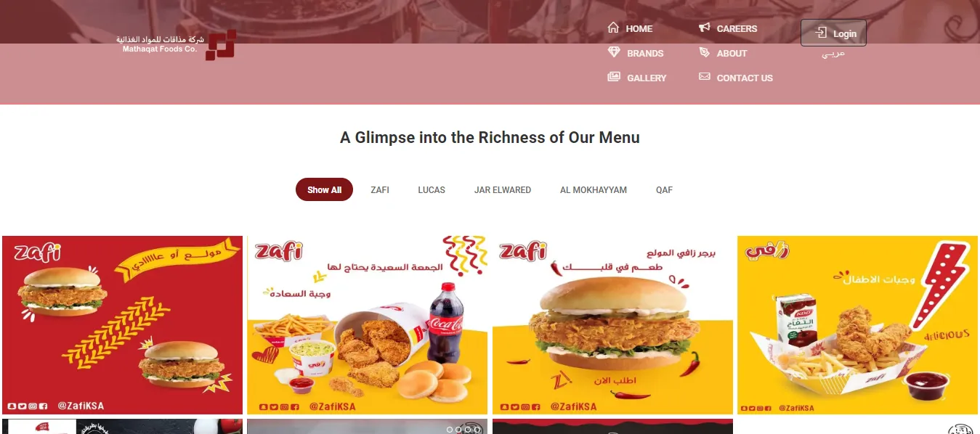Click the tag icon beside ABOUT
The width and height of the screenshot is (980, 434).
pyautogui.click(x=704, y=52)
